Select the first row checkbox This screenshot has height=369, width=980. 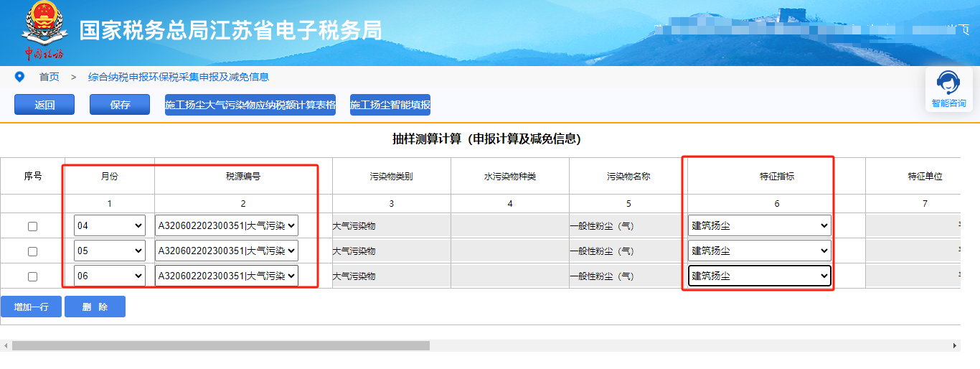32,226
